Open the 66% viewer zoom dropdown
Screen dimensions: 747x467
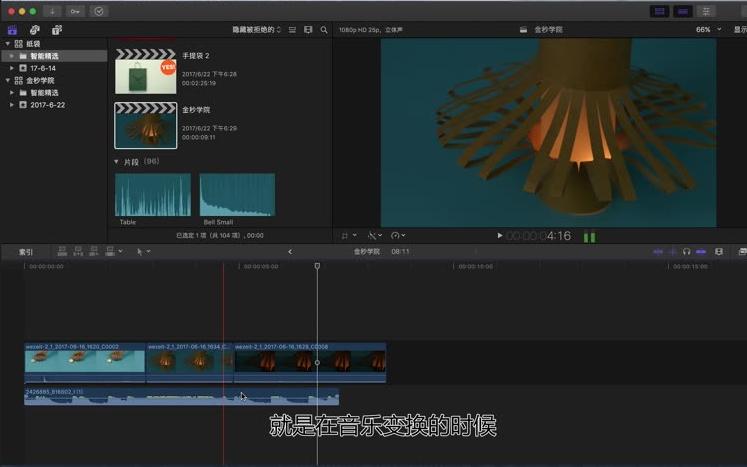pos(708,30)
